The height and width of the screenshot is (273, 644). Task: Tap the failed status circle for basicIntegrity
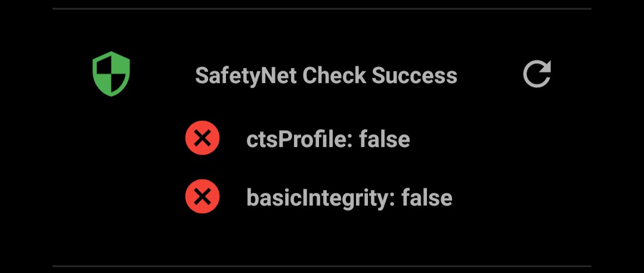coord(202,197)
